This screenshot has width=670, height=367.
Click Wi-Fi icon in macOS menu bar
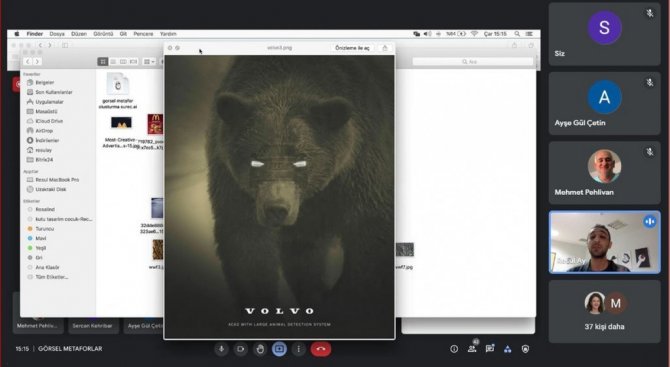coord(474,34)
